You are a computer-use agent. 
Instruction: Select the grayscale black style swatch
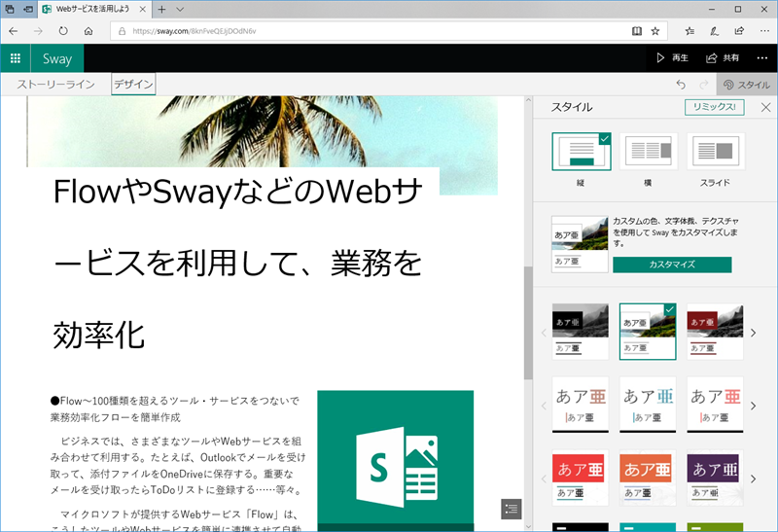point(580,332)
